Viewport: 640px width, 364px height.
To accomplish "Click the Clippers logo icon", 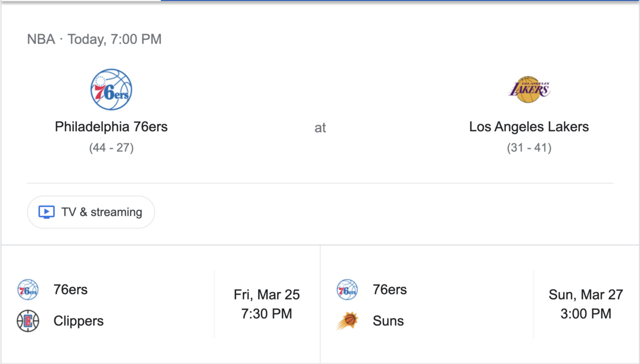I will pyautogui.click(x=28, y=321).
